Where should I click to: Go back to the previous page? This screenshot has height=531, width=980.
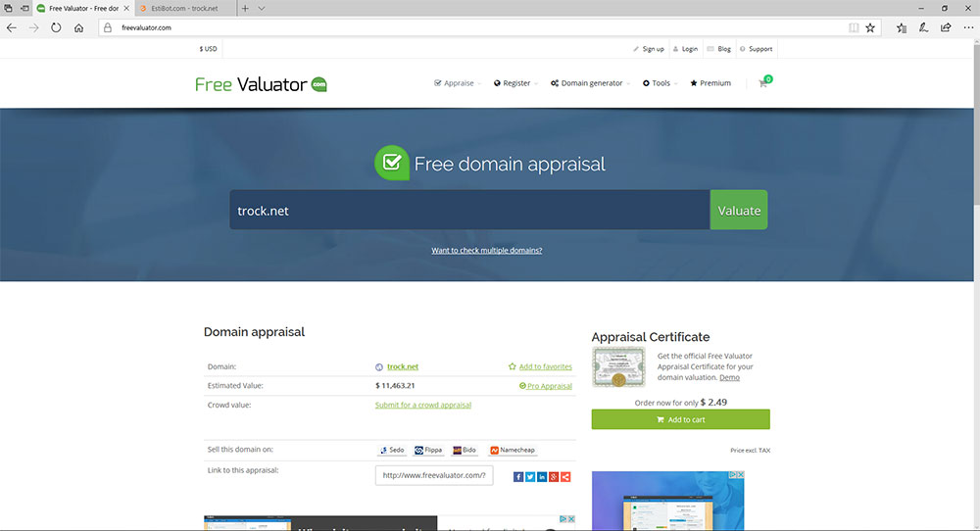[x=11, y=27]
